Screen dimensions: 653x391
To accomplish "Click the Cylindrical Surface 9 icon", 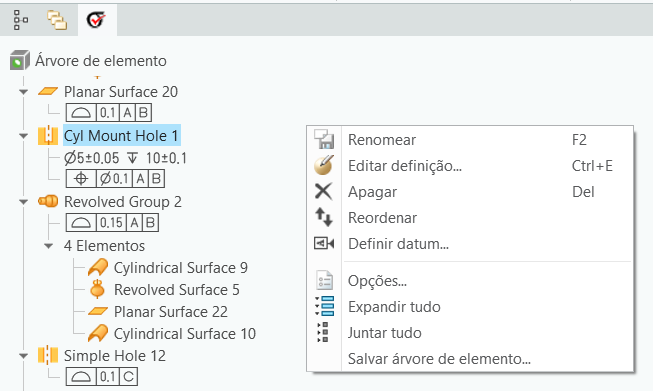I will click(x=98, y=267).
